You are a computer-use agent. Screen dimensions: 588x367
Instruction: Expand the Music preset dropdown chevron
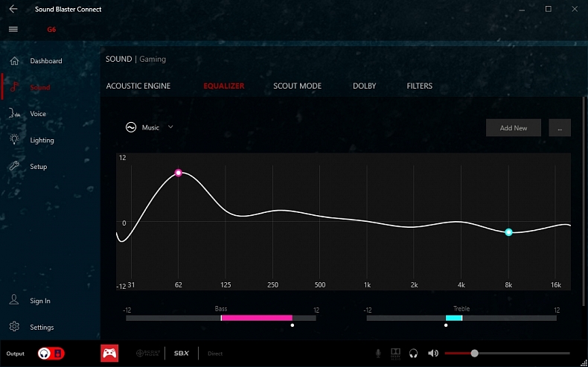170,127
